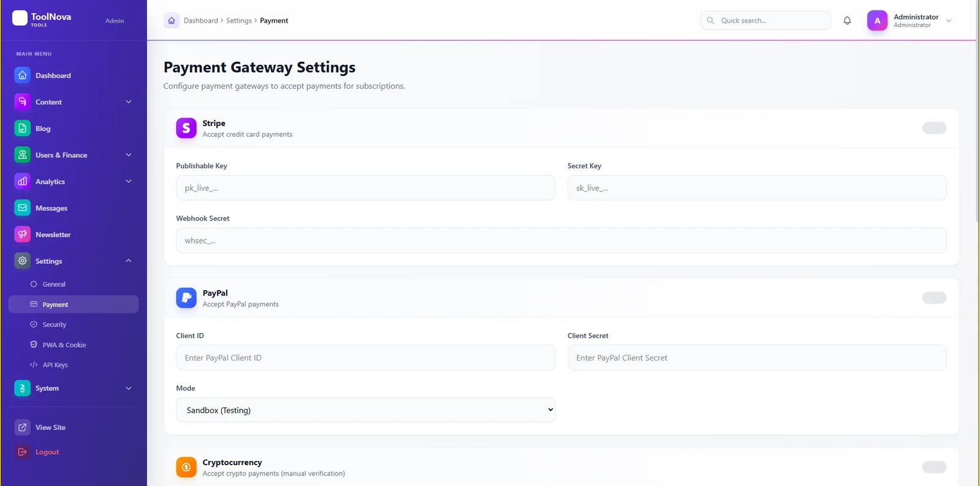
Task: Click the Analytics chart icon
Action: coord(23,181)
